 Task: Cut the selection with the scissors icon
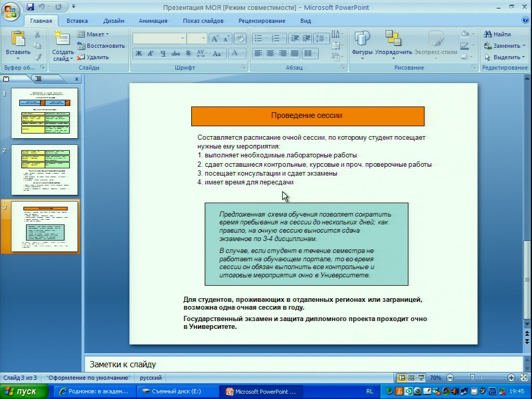(x=37, y=34)
